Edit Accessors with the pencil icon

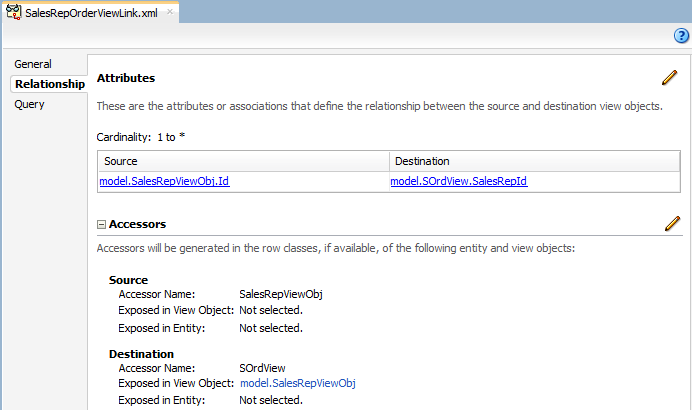672,224
